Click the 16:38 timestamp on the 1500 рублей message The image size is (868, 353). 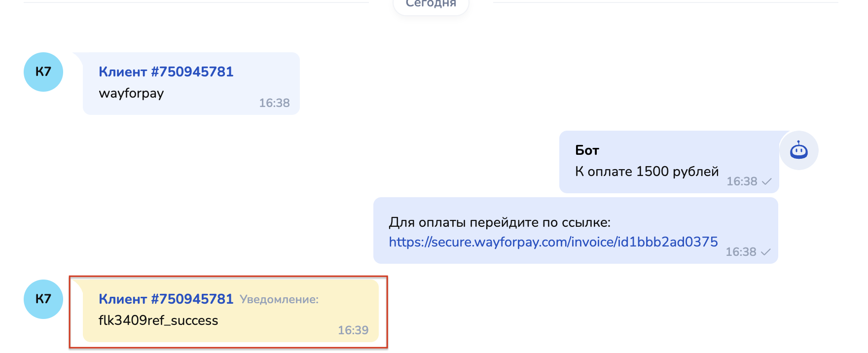tap(741, 181)
